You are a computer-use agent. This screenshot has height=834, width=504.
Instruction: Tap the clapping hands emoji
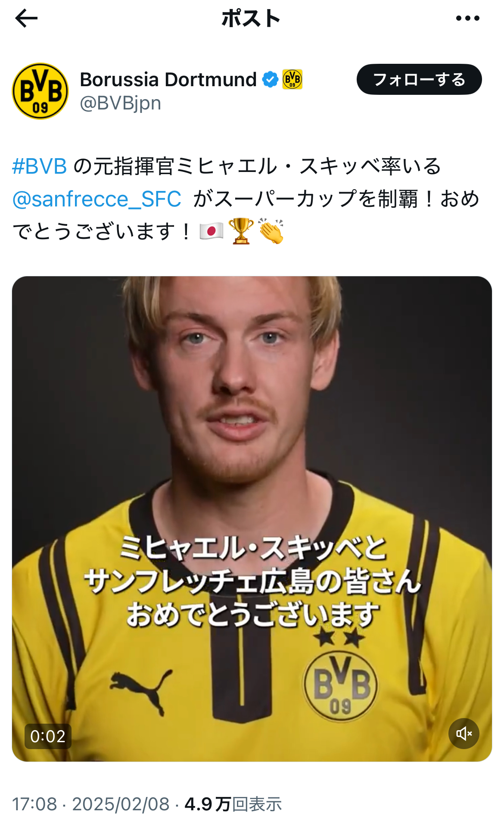pyautogui.click(x=271, y=231)
